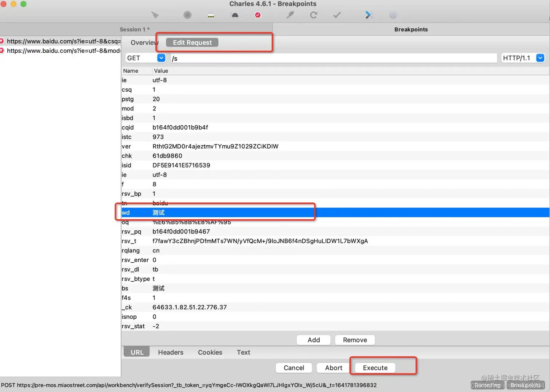550x392 pixels.
Task: Select the tn row with baidu
Action: click(335, 203)
